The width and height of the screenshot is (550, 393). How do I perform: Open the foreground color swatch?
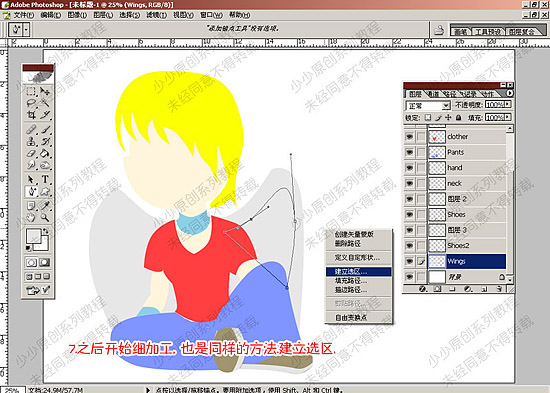coord(33,236)
